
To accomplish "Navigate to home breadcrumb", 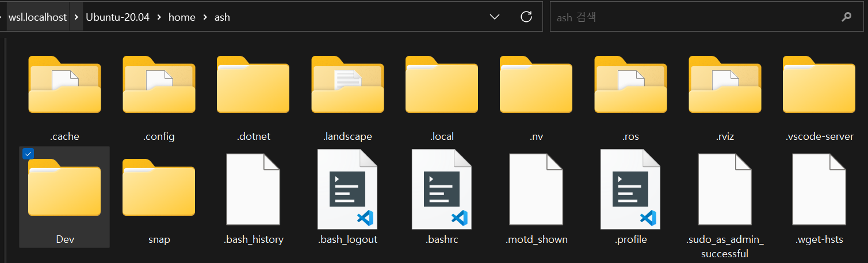I will (x=182, y=17).
